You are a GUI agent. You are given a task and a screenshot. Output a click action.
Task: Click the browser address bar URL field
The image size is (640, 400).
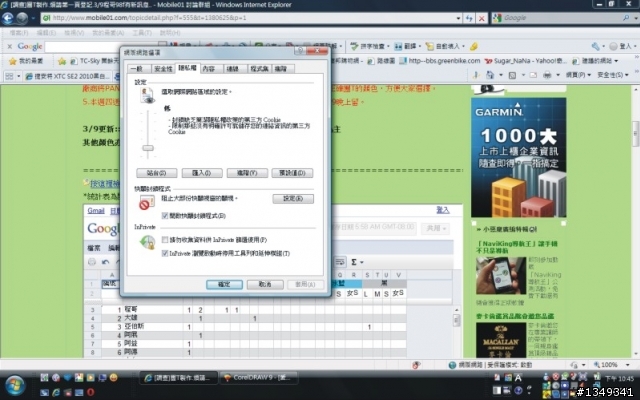click(x=250, y=18)
